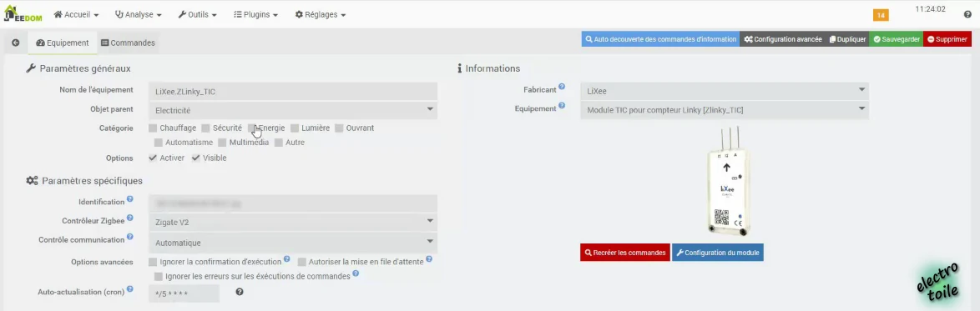This screenshot has height=311, width=980.
Task: Click the Identification field
Action: tap(292, 203)
